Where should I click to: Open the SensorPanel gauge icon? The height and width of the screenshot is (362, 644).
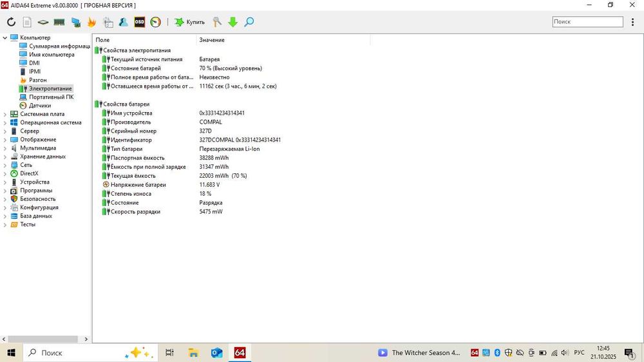point(156,22)
